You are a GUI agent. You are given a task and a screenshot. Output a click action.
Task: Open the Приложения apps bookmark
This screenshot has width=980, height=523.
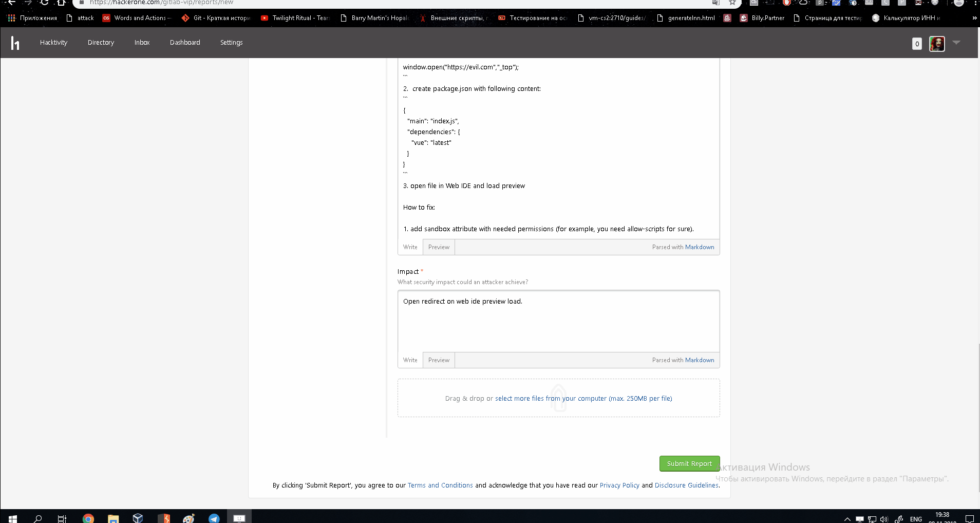click(32, 18)
